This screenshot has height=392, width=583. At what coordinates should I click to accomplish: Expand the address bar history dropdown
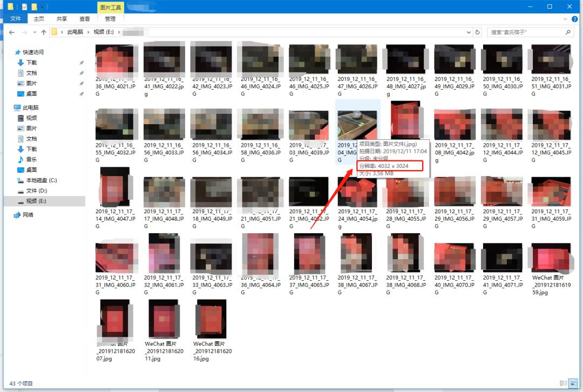[469, 32]
